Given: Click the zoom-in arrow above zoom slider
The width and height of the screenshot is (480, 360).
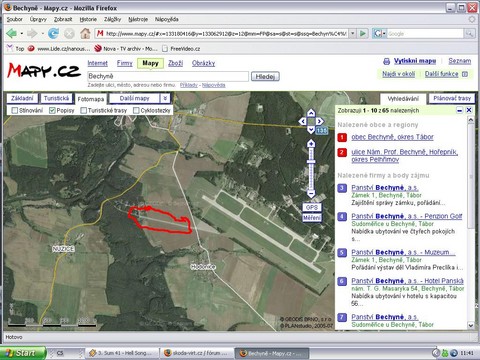Looking at the screenshot, I should tap(311, 144).
